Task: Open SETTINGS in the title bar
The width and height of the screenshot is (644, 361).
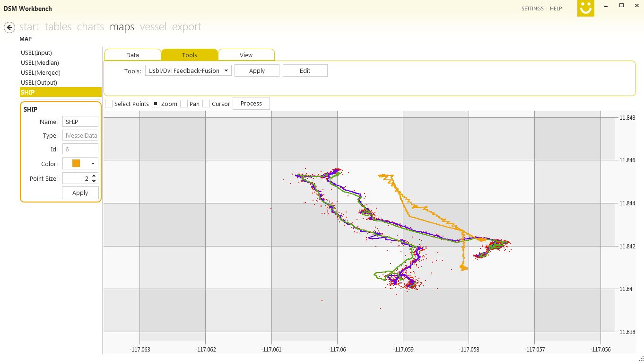Action: pyautogui.click(x=532, y=9)
